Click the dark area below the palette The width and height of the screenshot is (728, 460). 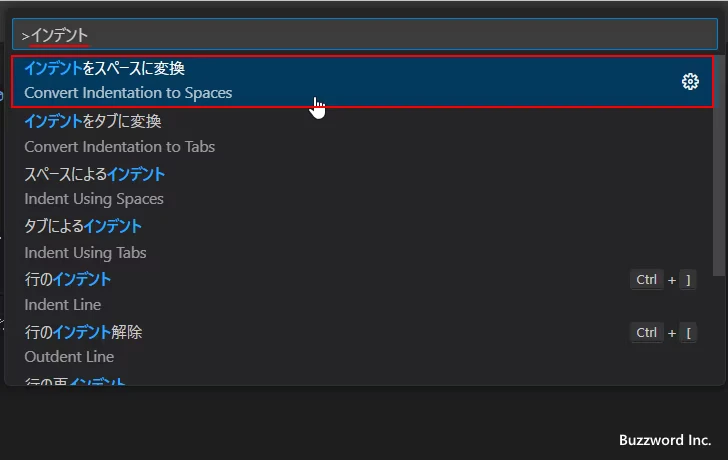[300, 425]
